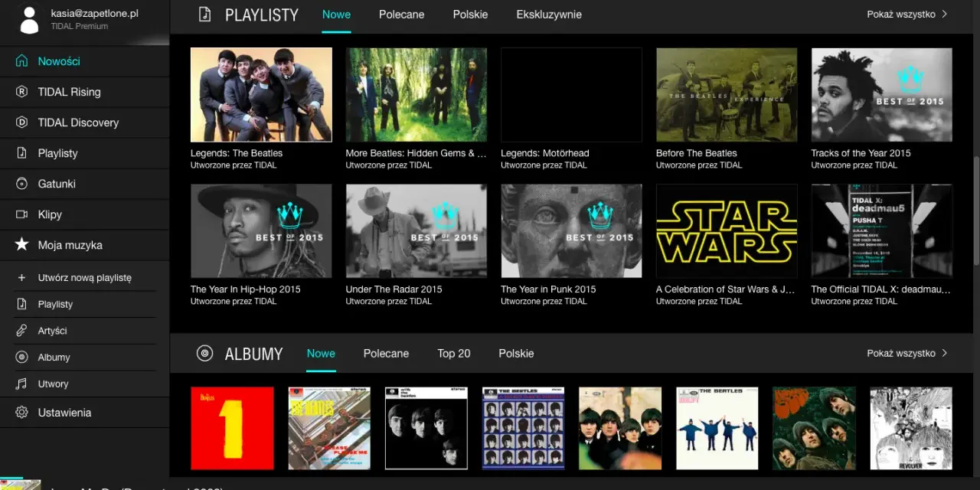This screenshot has width=980, height=490.
Task: Open More Beatles: Hidden Gems playlist cover
Action: coord(416,95)
